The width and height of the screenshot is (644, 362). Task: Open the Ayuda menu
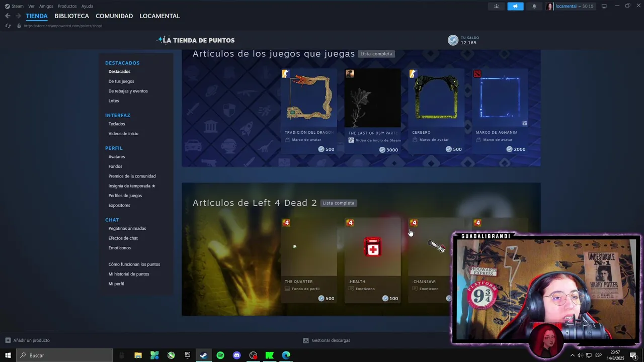(87, 6)
